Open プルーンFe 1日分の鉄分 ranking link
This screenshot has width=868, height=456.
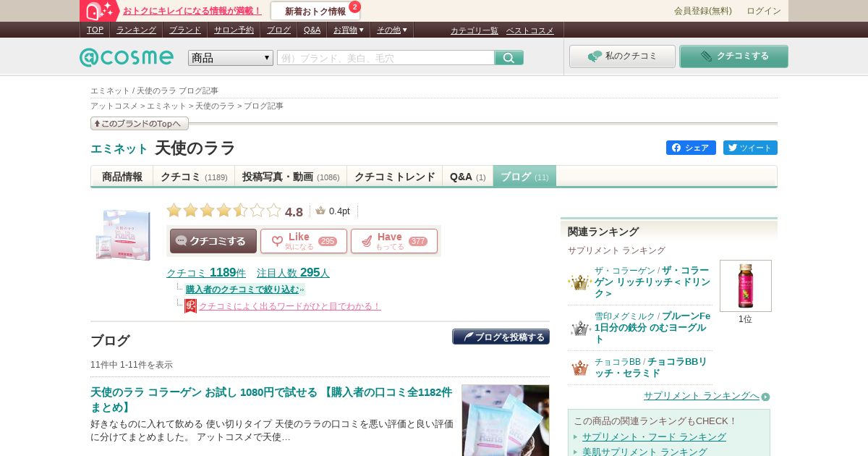pos(652,328)
